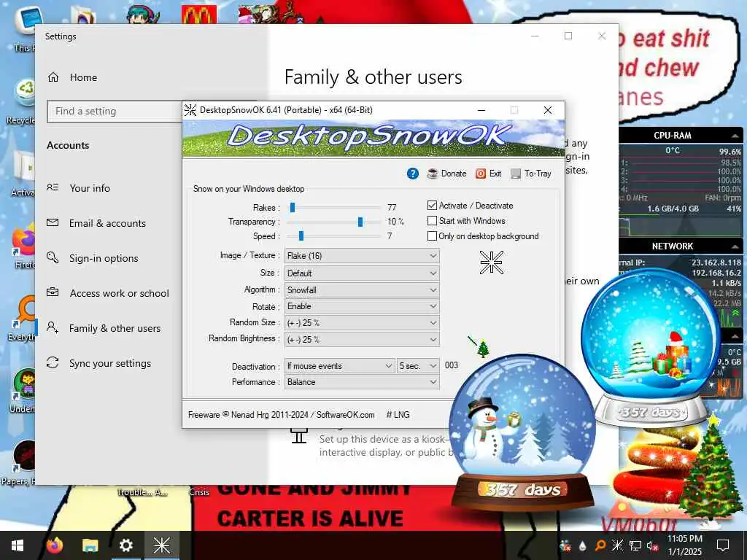The image size is (747, 560).
Task: Click the Transparency value 10 %
Action: [395, 222]
